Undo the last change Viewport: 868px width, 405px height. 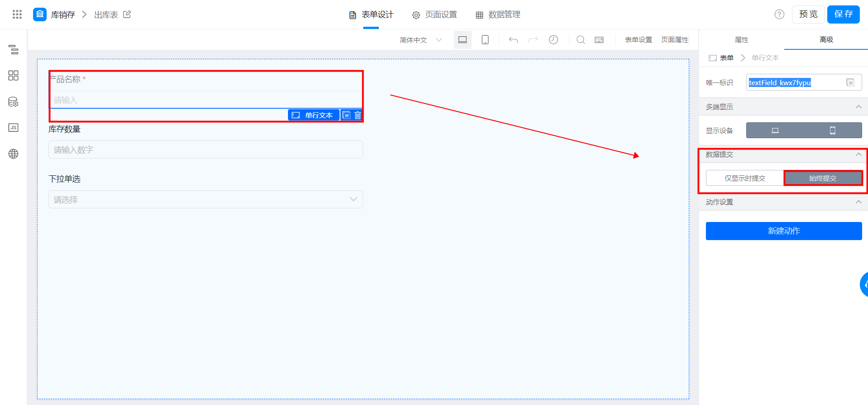tap(513, 40)
